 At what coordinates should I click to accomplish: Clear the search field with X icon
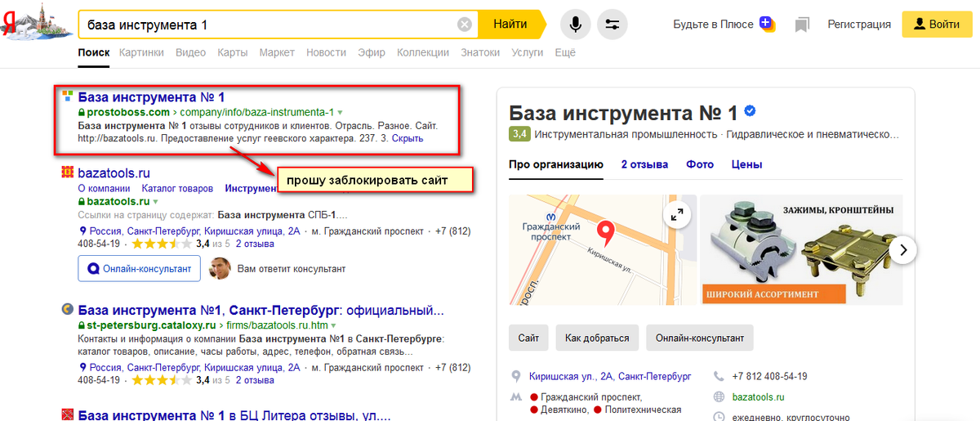(465, 25)
